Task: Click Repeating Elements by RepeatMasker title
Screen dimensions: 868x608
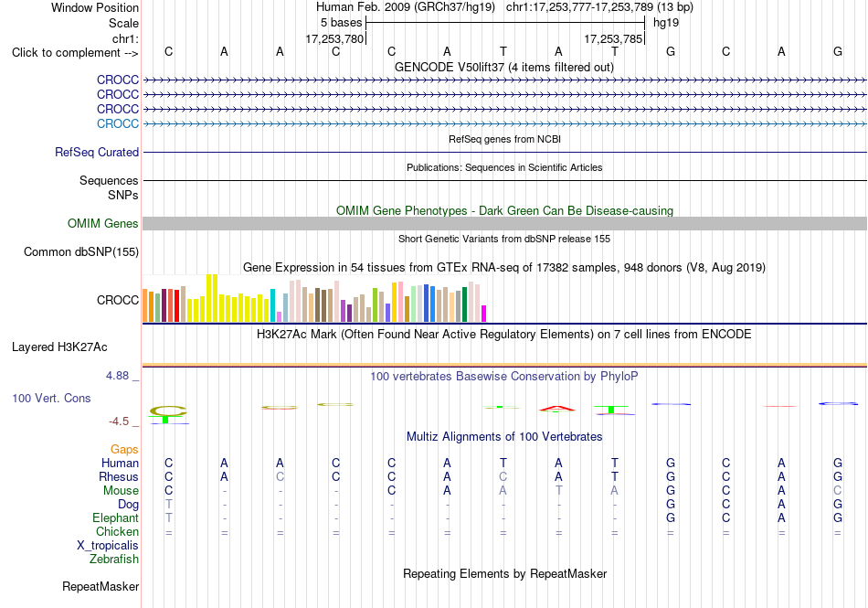Action: 504,574
